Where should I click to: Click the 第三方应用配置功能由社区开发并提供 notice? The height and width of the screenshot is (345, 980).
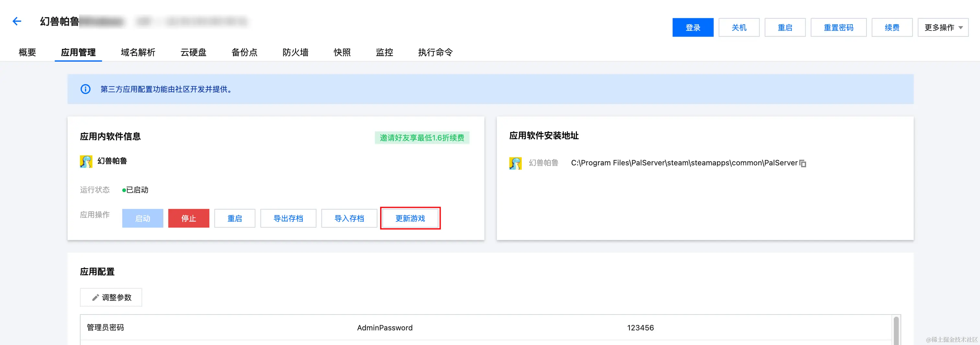click(167, 89)
